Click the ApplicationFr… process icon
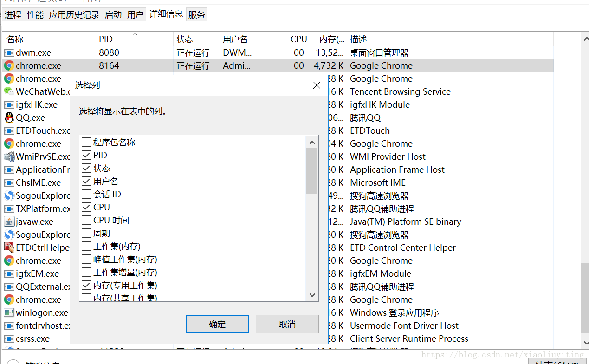The height and width of the screenshot is (364, 589). (9, 169)
